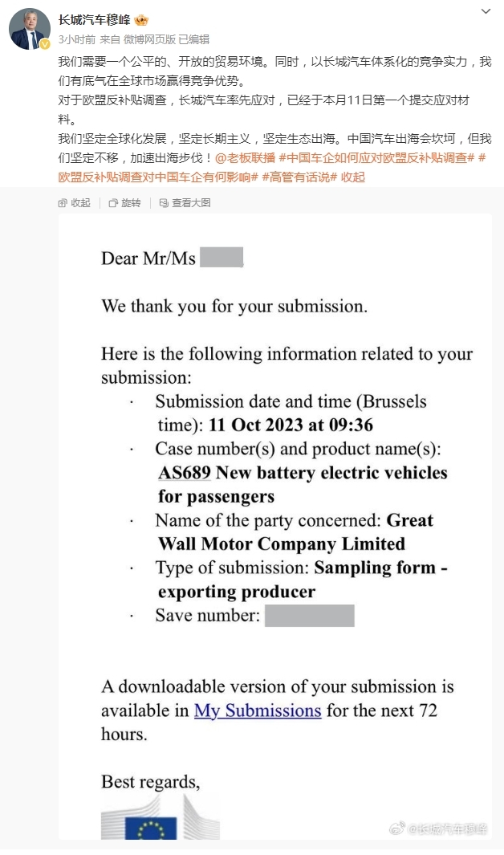504x855 pixels.
Task: Collapse the image using the toolbar 收起 icon
Action: (75, 203)
